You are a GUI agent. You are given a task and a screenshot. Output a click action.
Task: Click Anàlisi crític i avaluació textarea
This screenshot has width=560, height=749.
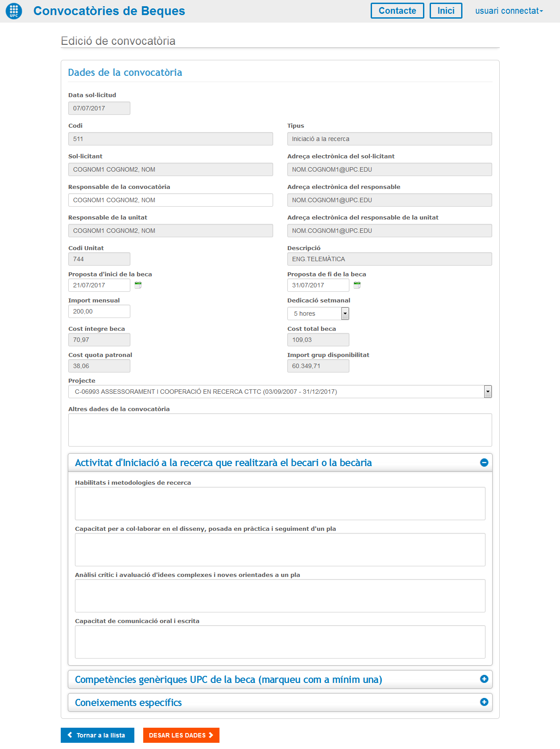(x=280, y=596)
